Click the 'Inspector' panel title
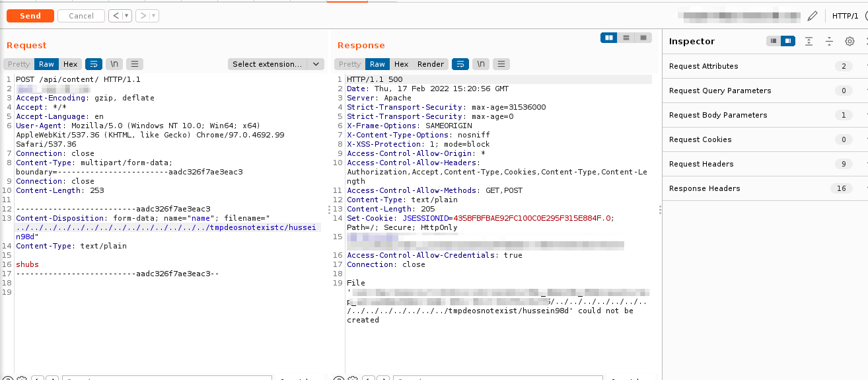Screen dimensions: 868x380 [692, 41]
